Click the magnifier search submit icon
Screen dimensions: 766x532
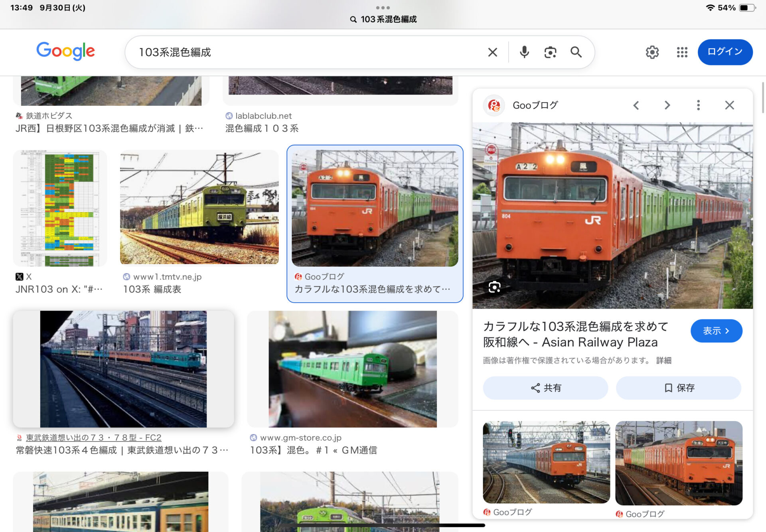pos(576,52)
